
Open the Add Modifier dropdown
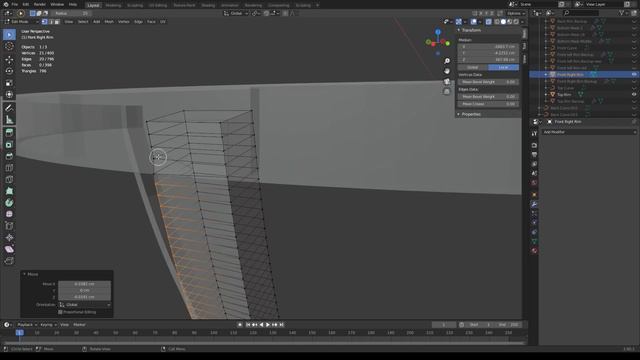pos(589,132)
